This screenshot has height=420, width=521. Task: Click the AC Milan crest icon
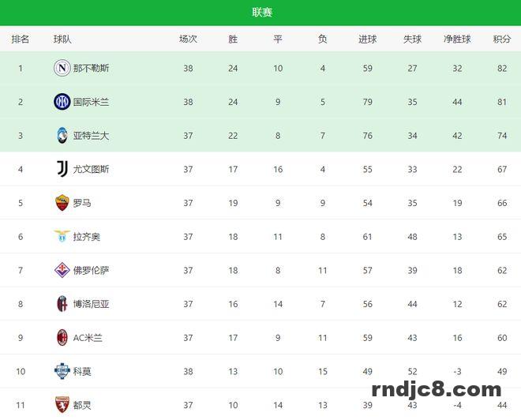pos(62,338)
